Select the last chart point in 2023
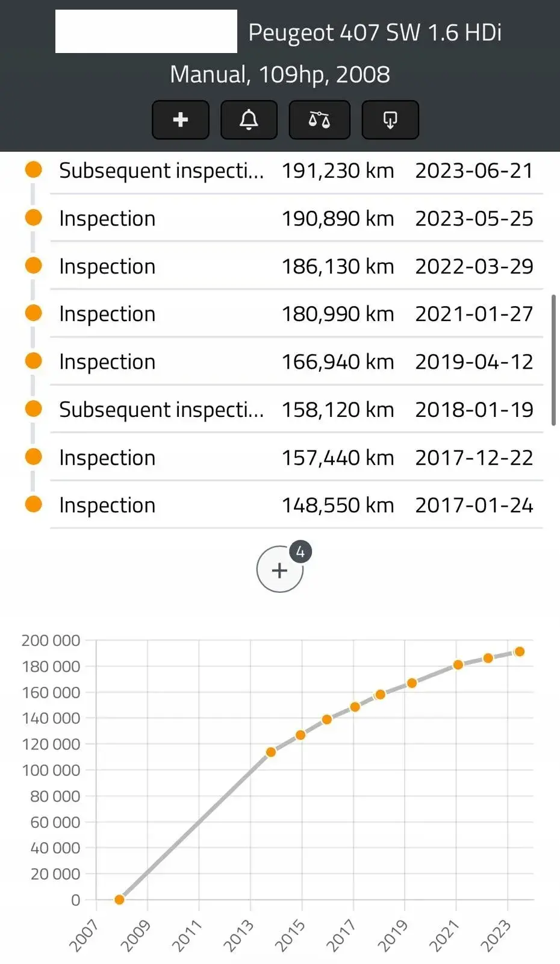The width and height of the screenshot is (560, 964). point(520,651)
